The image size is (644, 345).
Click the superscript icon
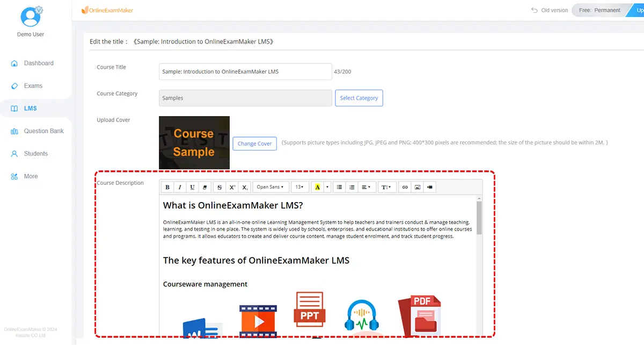click(232, 187)
